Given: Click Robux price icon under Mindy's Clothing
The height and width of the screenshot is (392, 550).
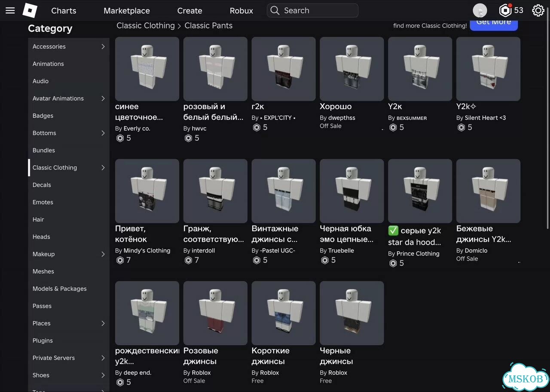Looking at the screenshot, I should (x=120, y=260).
